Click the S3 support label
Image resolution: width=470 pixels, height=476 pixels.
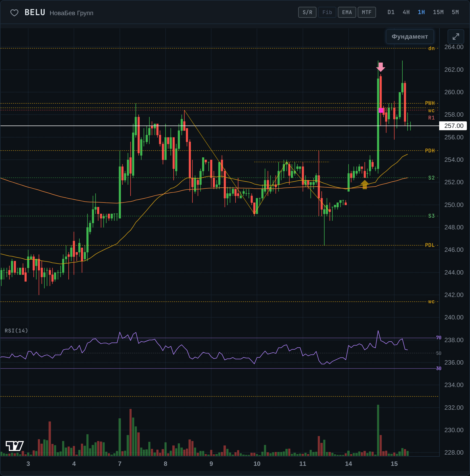(431, 216)
